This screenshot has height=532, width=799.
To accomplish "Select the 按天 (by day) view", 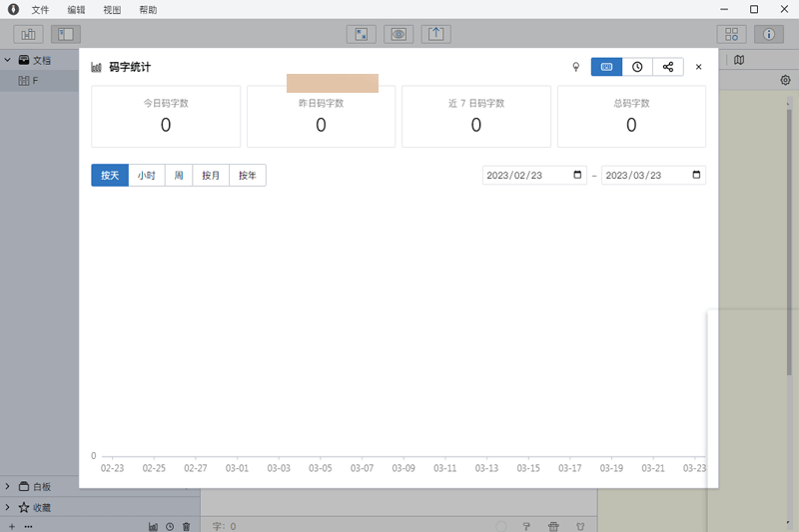I will tap(110, 176).
